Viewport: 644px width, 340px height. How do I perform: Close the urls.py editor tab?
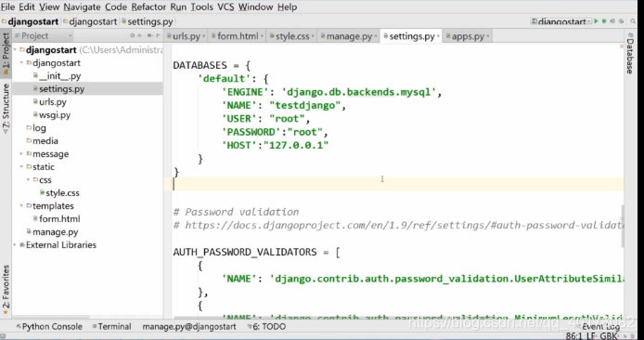click(204, 36)
